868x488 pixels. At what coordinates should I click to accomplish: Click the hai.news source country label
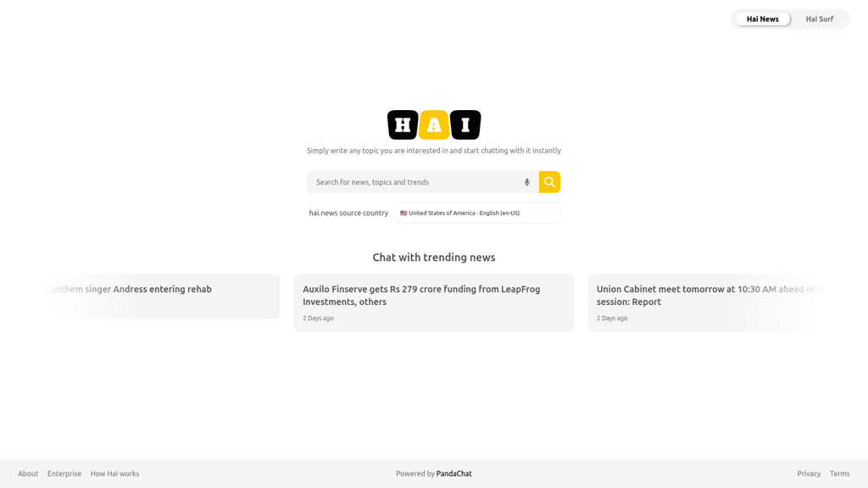(348, 213)
